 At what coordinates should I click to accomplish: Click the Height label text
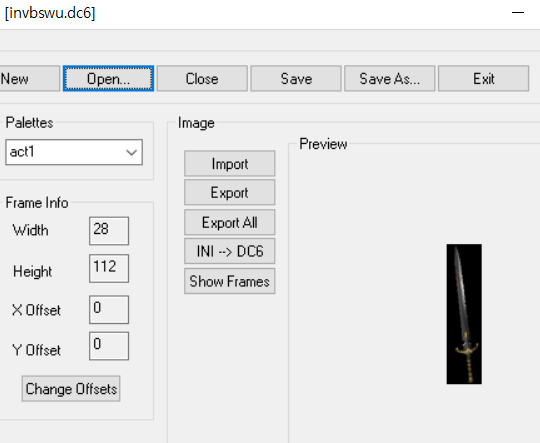tap(32, 271)
